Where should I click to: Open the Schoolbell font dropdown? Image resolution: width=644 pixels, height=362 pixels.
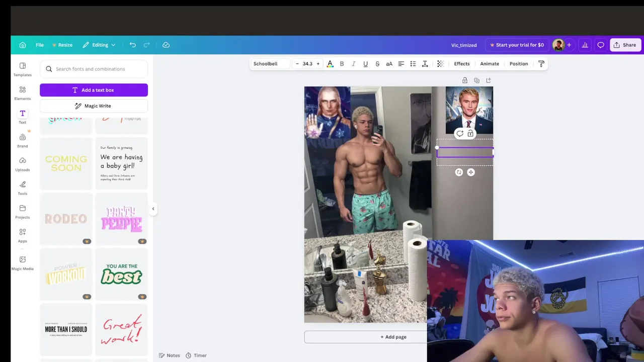(271, 64)
